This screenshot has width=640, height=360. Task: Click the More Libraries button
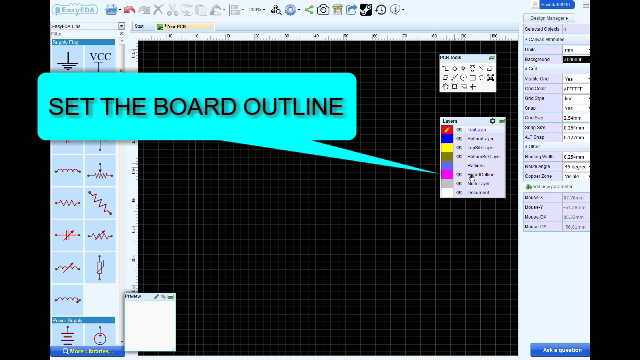[x=87, y=351]
